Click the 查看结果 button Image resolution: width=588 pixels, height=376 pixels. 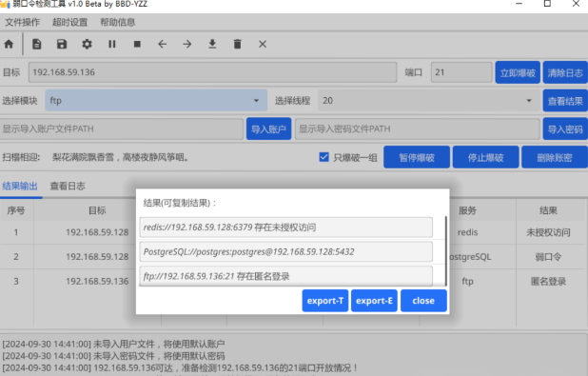pyautogui.click(x=565, y=101)
